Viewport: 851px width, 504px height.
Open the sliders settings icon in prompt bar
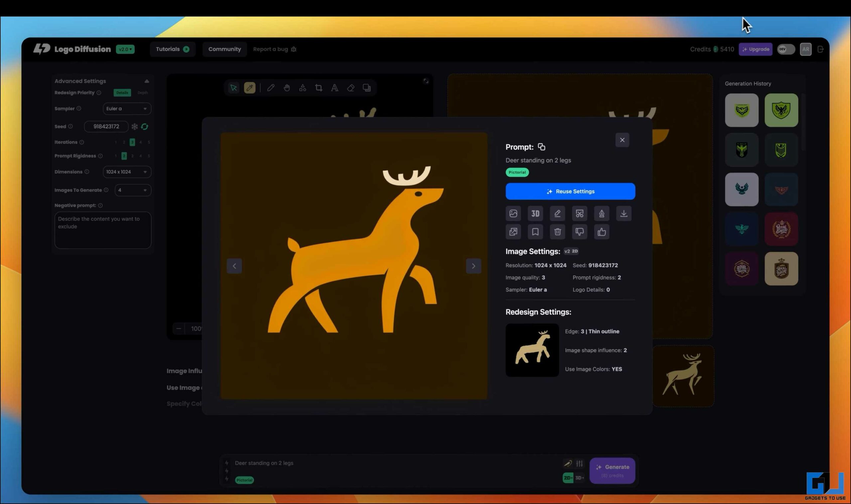[x=579, y=463]
